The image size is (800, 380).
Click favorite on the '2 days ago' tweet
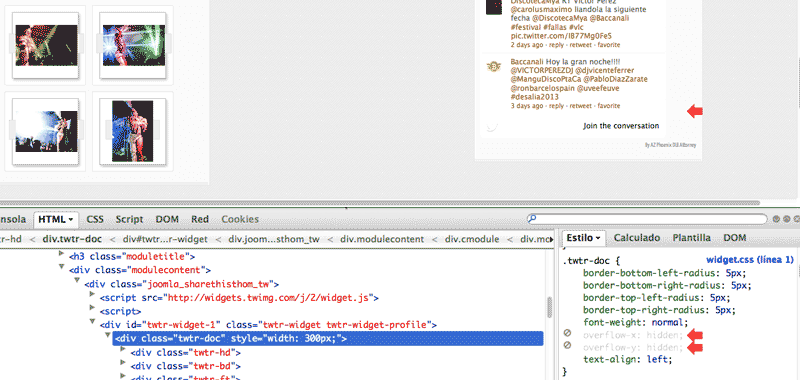click(609, 45)
